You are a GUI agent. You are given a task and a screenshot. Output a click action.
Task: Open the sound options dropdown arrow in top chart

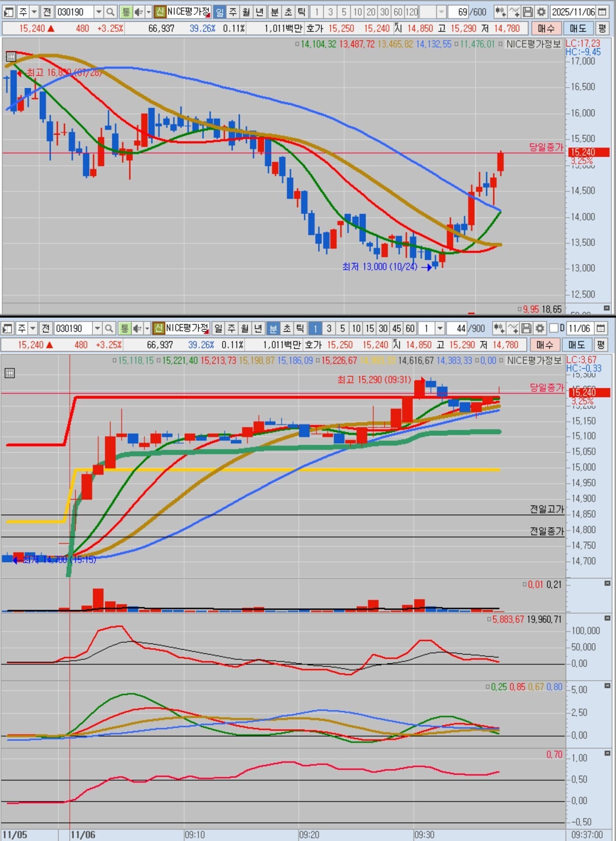(x=148, y=12)
